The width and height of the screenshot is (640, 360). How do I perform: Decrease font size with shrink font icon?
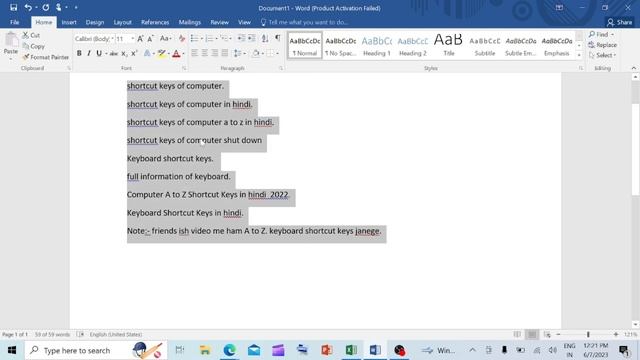pos(150,39)
